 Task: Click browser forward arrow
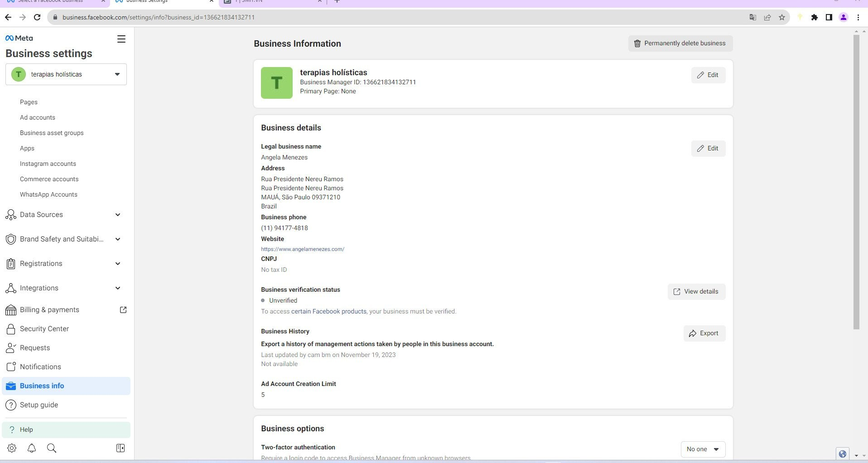[23, 17]
